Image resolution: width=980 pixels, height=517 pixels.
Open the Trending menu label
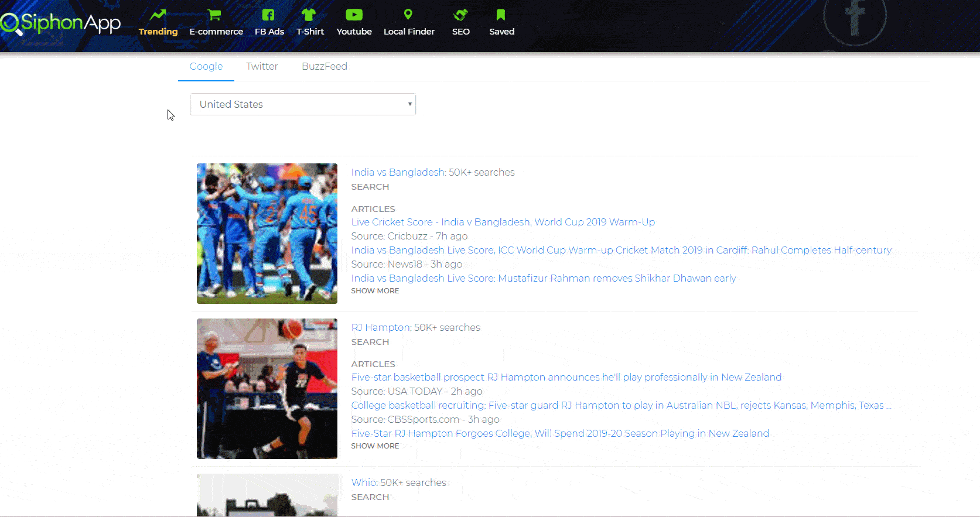pos(158,32)
